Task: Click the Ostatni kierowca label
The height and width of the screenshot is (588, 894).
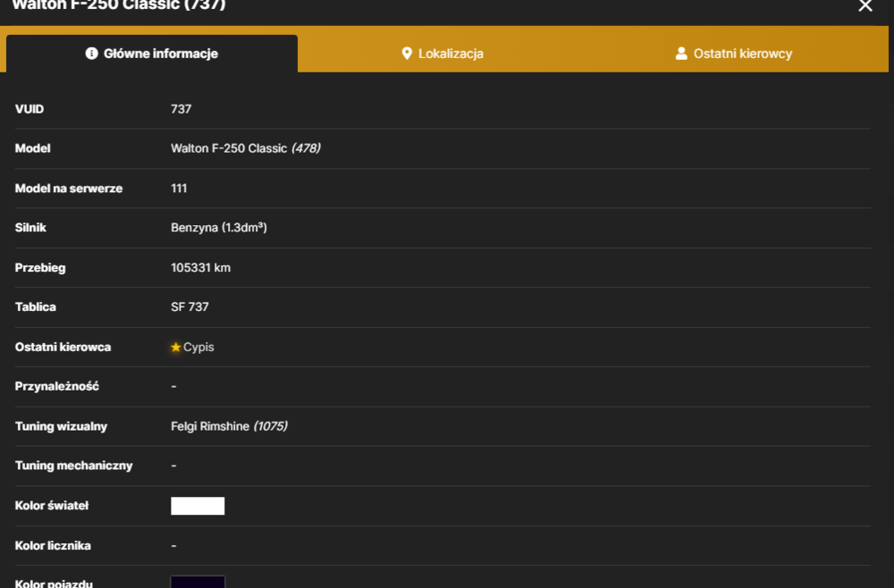Action: tap(63, 347)
